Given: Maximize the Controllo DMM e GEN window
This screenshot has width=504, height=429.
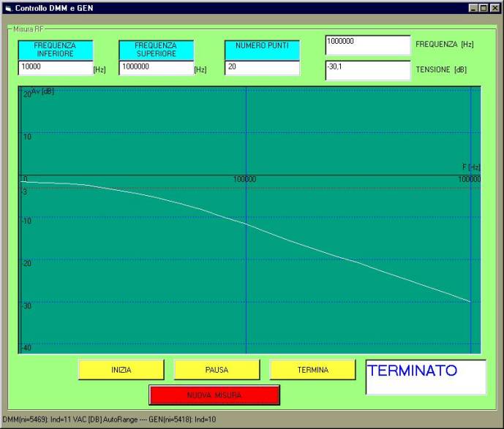Looking at the screenshot, I should click(484, 7).
